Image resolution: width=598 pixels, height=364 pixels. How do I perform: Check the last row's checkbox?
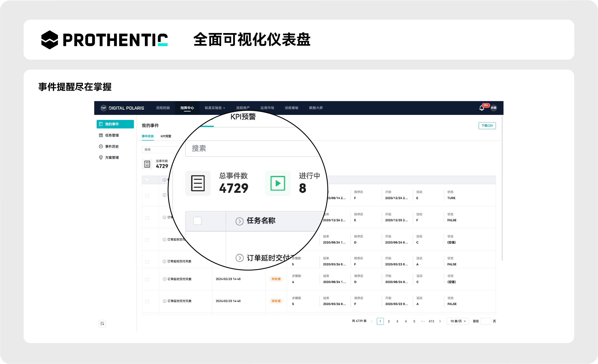click(147, 302)
